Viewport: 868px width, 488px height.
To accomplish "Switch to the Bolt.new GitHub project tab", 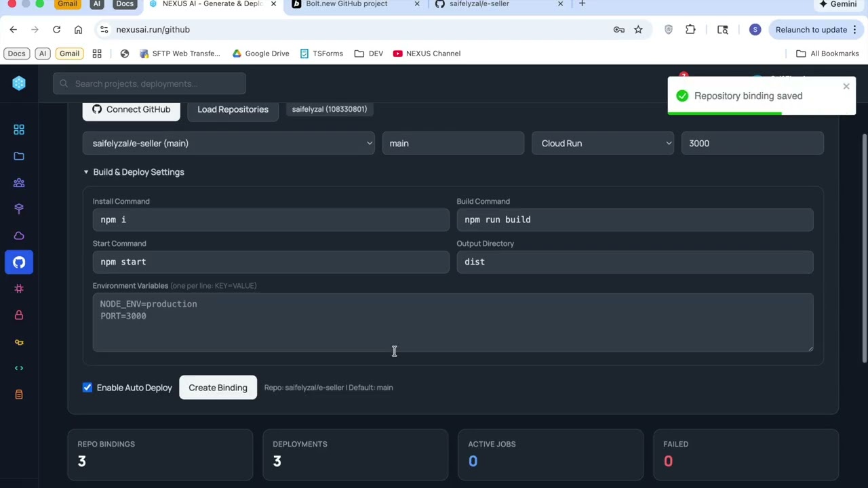I will [355, 5].
